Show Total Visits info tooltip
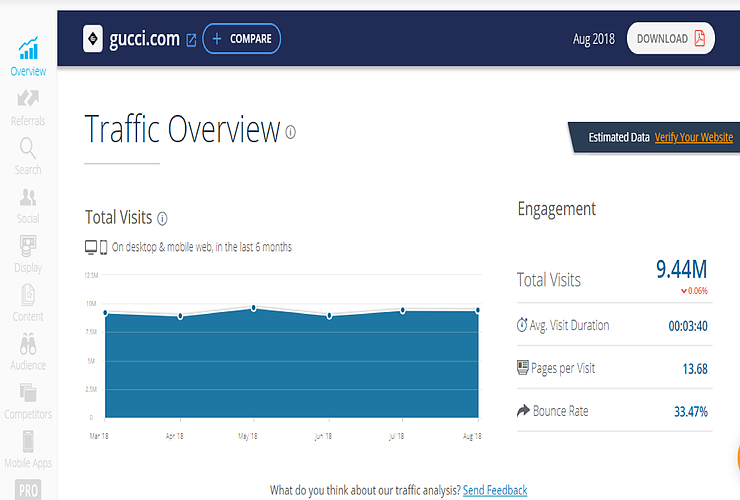 162,218
